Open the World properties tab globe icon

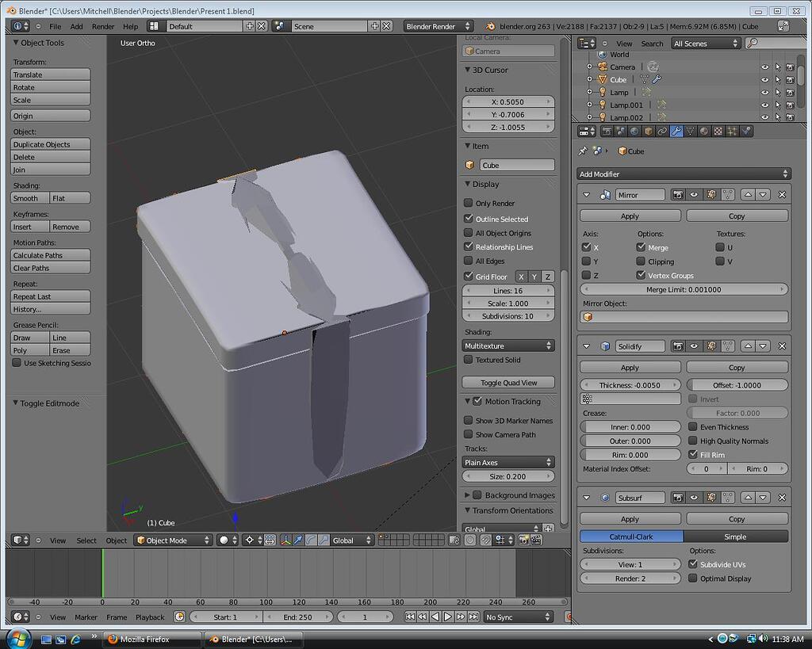[634, 132]
